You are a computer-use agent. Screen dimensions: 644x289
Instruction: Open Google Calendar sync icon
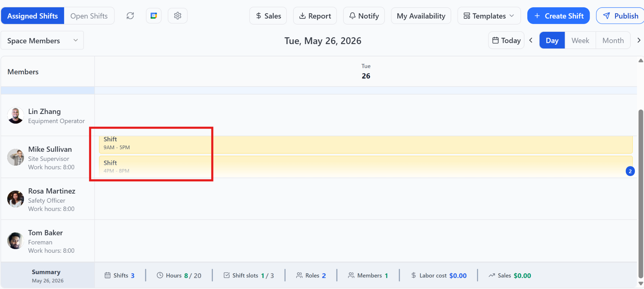coord(154,16)
